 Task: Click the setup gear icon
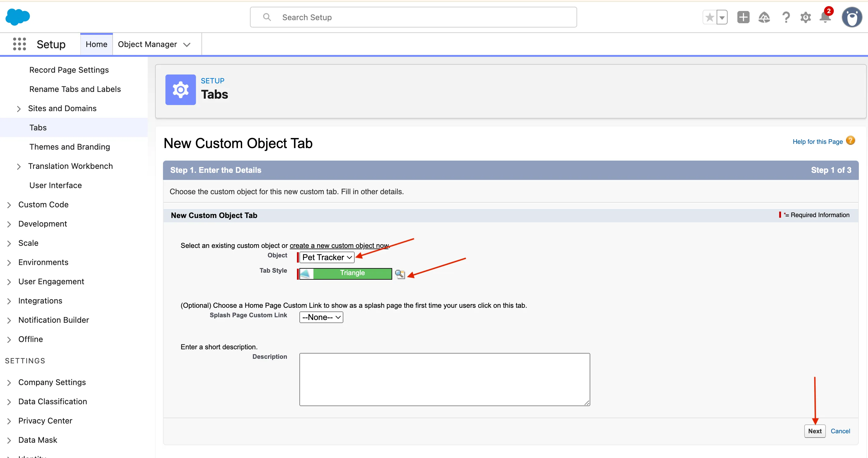pos(805,17)
